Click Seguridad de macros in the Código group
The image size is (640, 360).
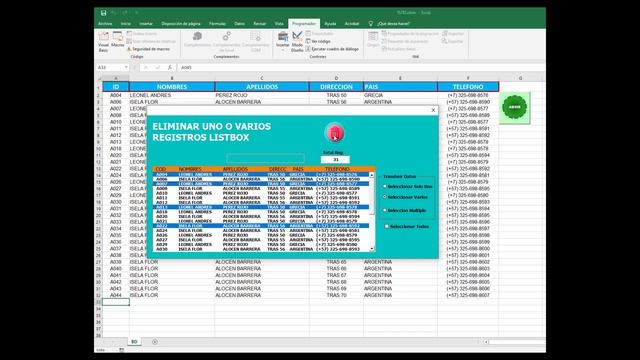[x=148, y=49]
